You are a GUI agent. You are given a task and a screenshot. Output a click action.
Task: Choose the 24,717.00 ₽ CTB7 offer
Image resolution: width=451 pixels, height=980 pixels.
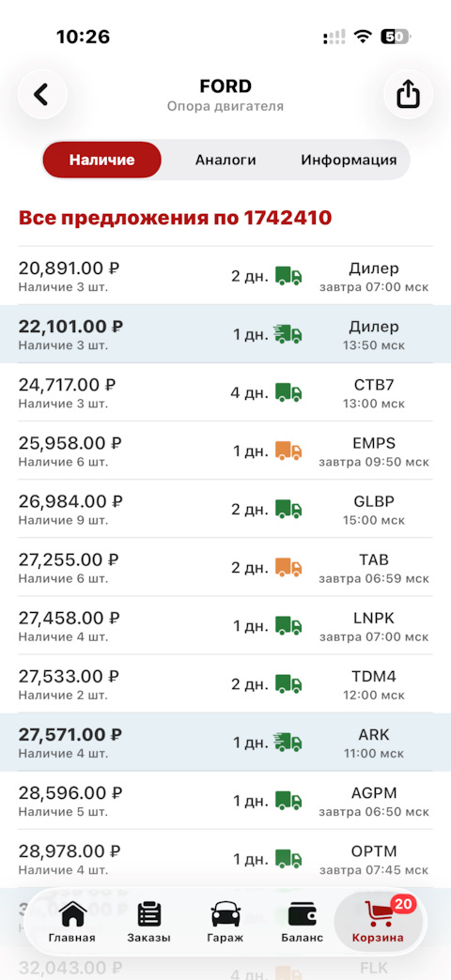click(x=225, y=391)
